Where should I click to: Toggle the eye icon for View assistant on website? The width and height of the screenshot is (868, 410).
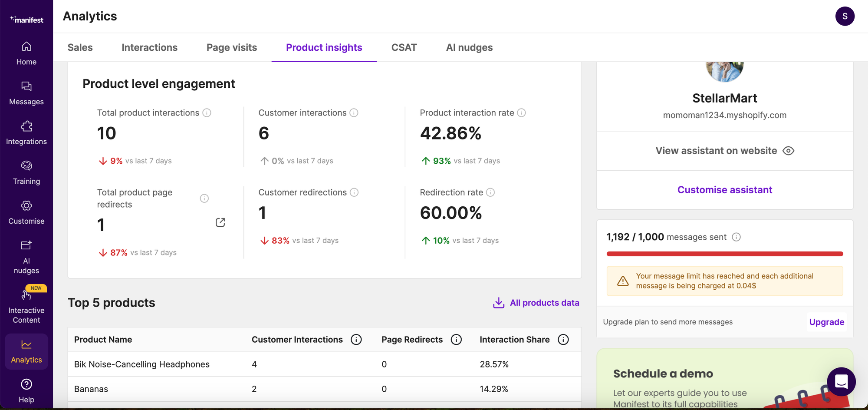pos(789,151)
